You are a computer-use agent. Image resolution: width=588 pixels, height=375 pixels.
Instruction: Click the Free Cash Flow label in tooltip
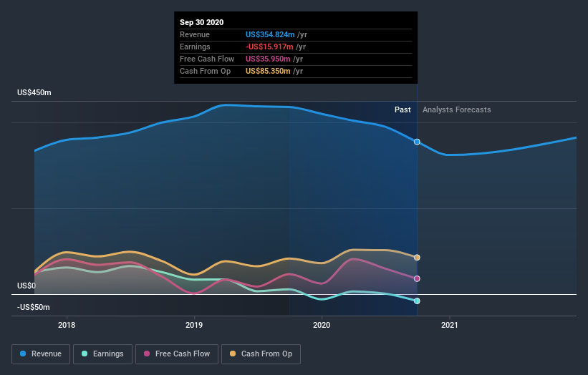point(207,59)
